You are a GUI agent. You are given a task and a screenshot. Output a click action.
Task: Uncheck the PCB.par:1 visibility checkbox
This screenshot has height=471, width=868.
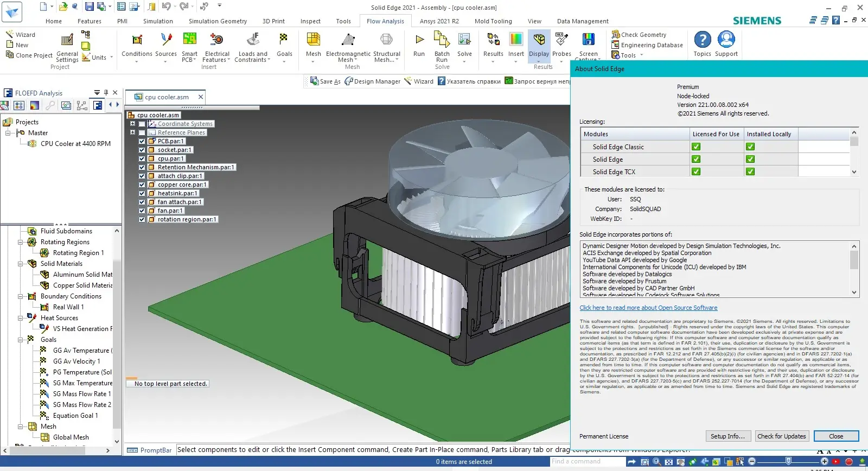[142, 141]
